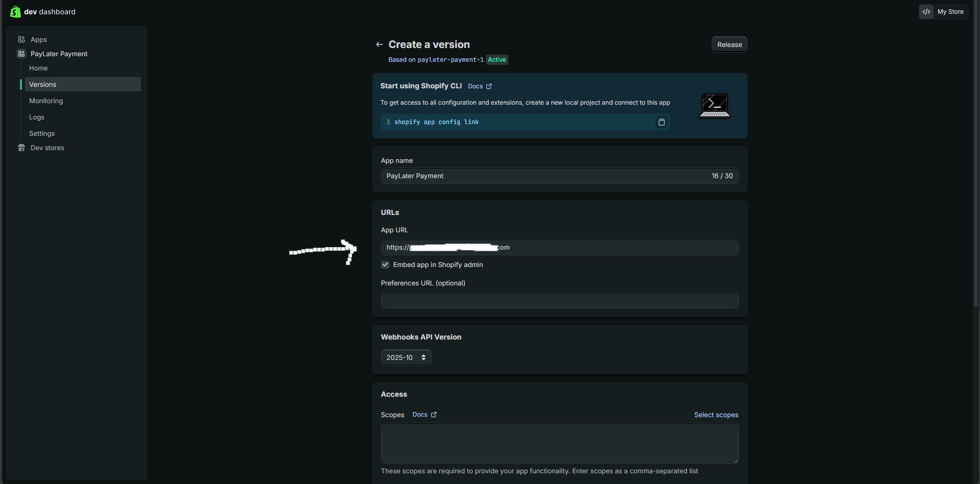Screen dimensions: 980x484
Task: Go back using the left arrow icon
Action: (x=379, y=44)
